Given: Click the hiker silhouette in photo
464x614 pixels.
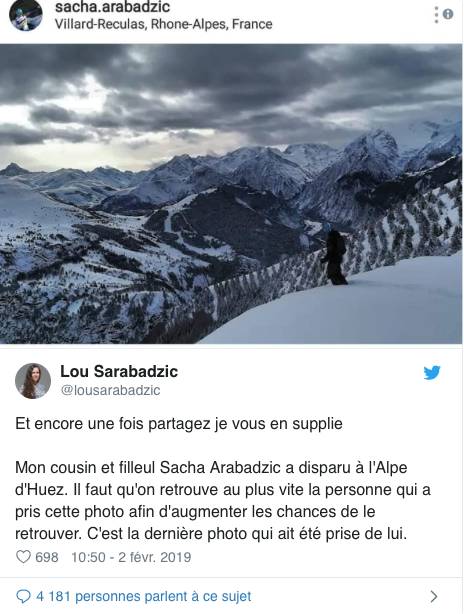Looking at the screenshot, I should point(335,257).
